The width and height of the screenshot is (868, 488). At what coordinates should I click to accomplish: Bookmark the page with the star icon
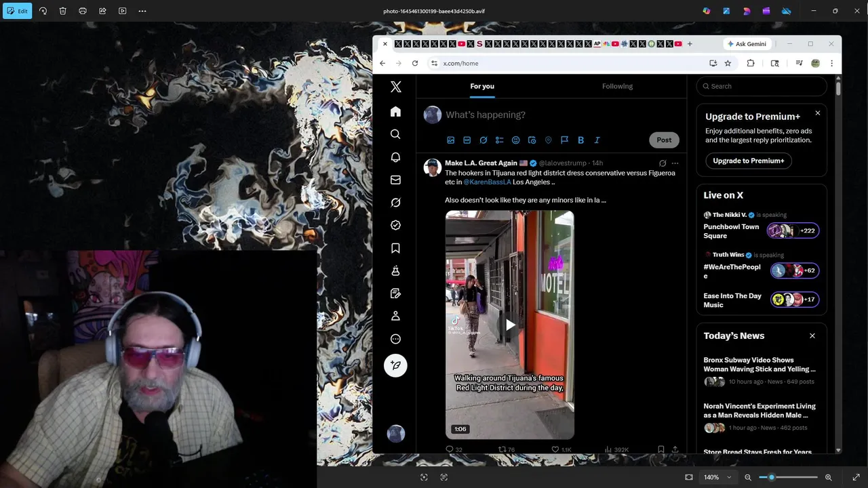tap(728, 63)
